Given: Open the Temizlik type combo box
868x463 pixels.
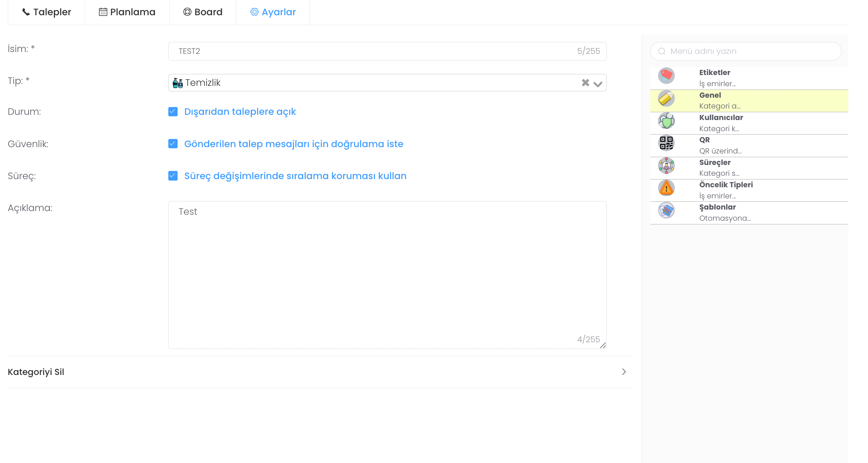Looking at the screenshot, I should (x=372, y=82).
